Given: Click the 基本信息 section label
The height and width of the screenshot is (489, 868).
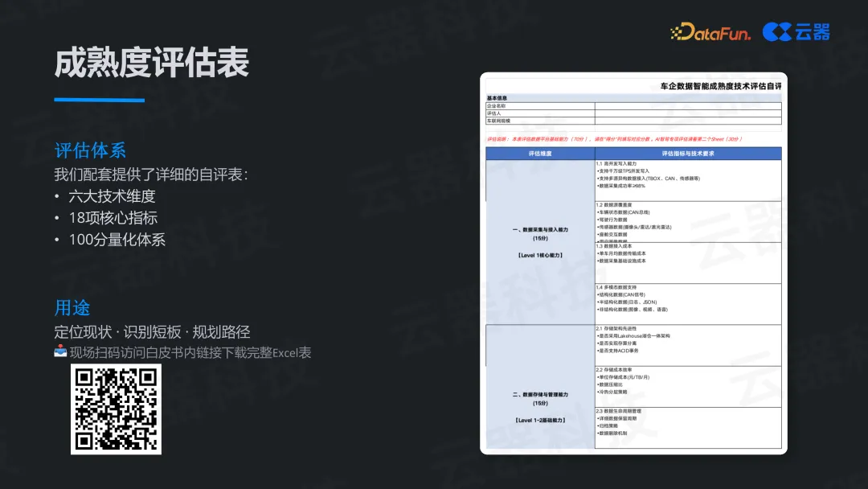Looking at the screenshot, I should point(497,98).
